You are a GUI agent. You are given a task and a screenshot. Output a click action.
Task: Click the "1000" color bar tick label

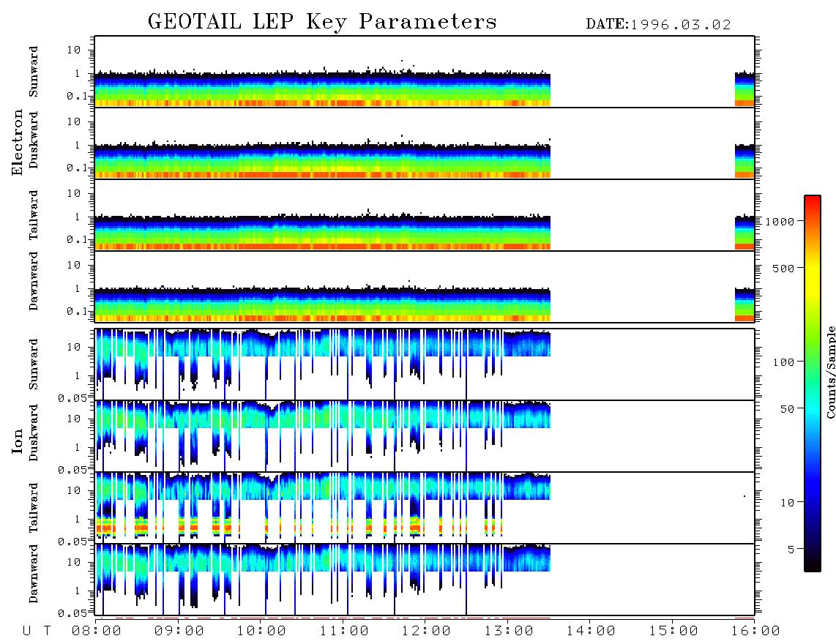[780, 221]
